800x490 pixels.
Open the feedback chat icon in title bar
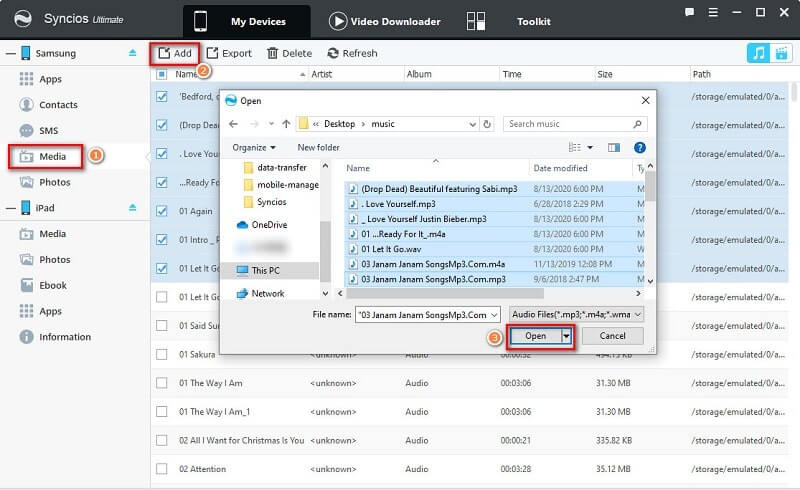pyautogui.click(x=689, y=12)
